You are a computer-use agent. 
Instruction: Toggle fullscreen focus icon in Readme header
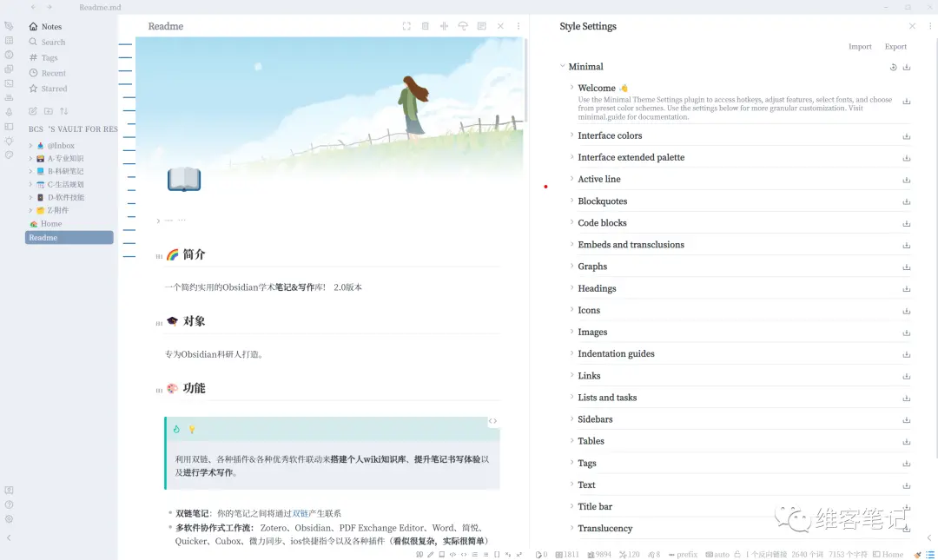tap(406, 26)
